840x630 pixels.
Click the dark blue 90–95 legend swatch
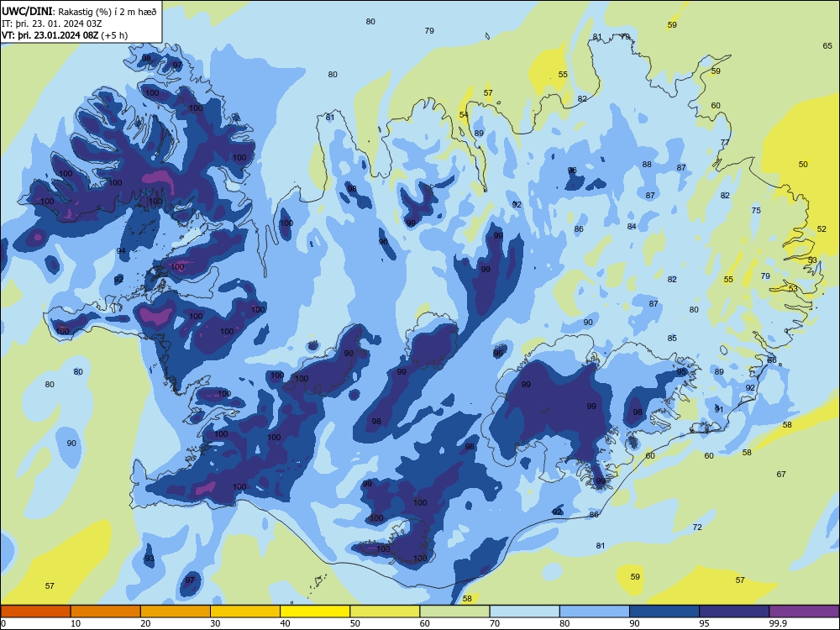click(664, 612)
